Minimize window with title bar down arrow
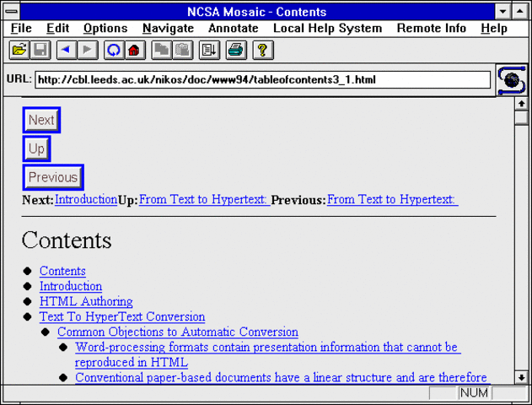 tap(502, 12)
